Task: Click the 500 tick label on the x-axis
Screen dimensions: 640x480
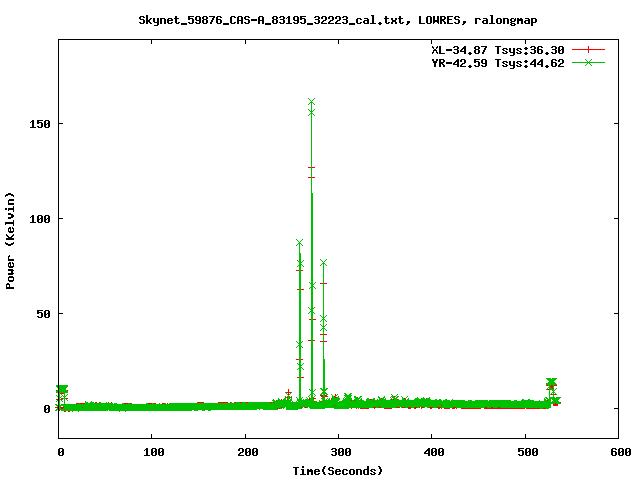Action: [527, 452]
